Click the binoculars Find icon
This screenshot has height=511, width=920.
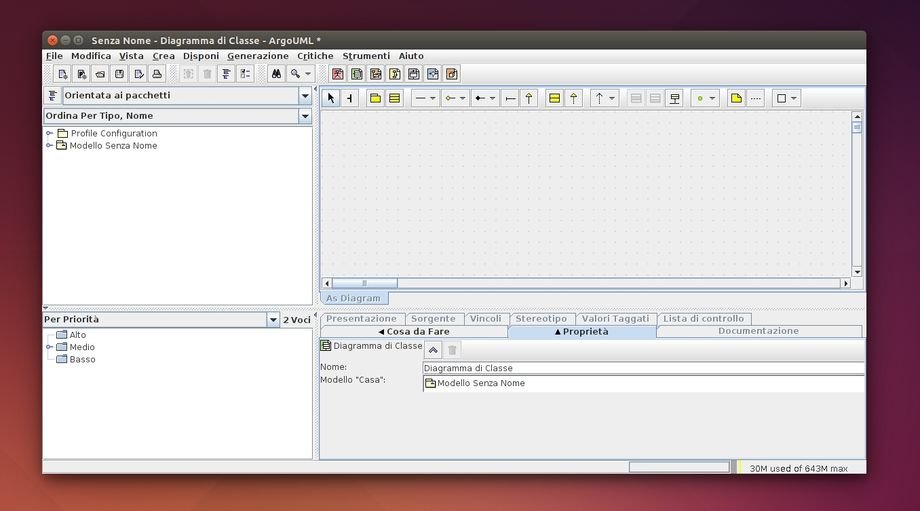pyautogui.click(x=276, y=74)
